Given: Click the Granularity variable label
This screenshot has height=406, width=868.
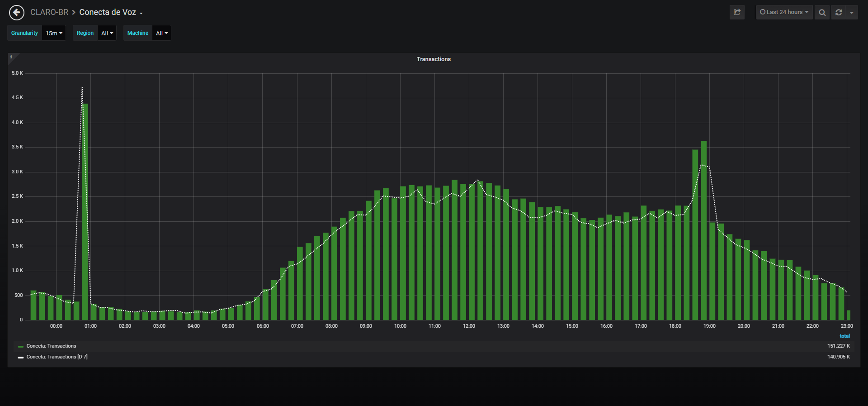Looking at the screenshot, I should (x=24, y=33).
